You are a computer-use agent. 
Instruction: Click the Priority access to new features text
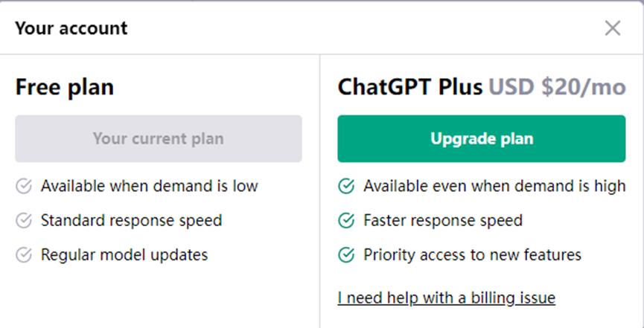[x=472, y=255]
